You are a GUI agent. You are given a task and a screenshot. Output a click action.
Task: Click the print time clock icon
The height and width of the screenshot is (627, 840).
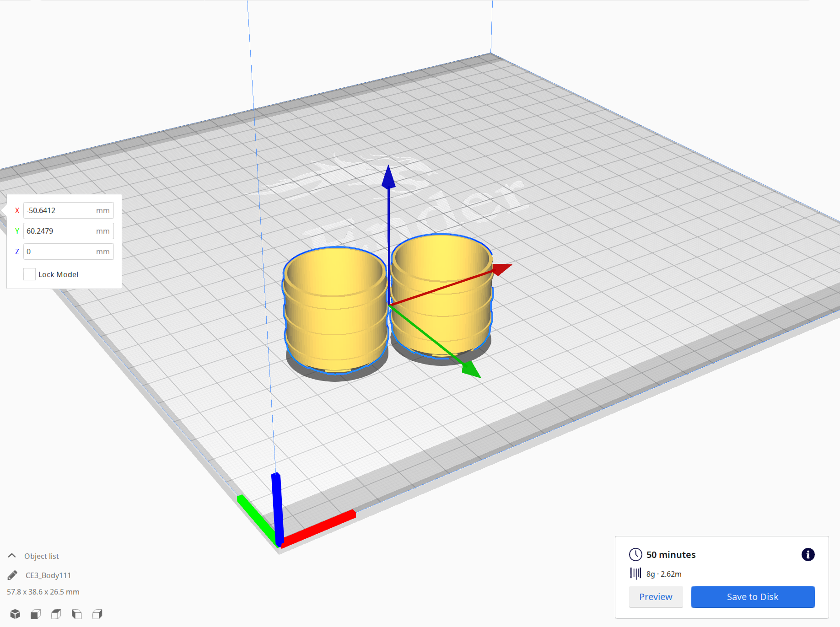(635, 554)
